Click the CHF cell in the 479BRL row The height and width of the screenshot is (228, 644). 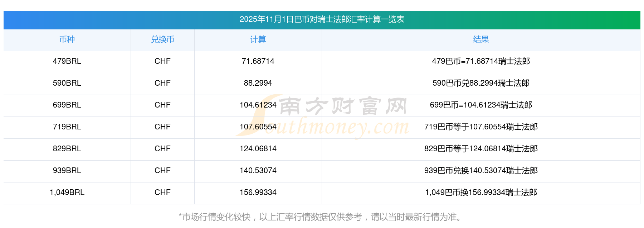(x=162, y=61)
